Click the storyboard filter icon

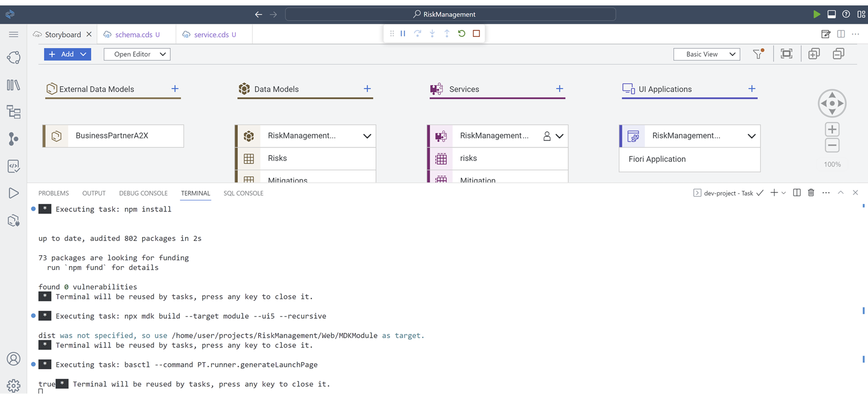(758, 54)
